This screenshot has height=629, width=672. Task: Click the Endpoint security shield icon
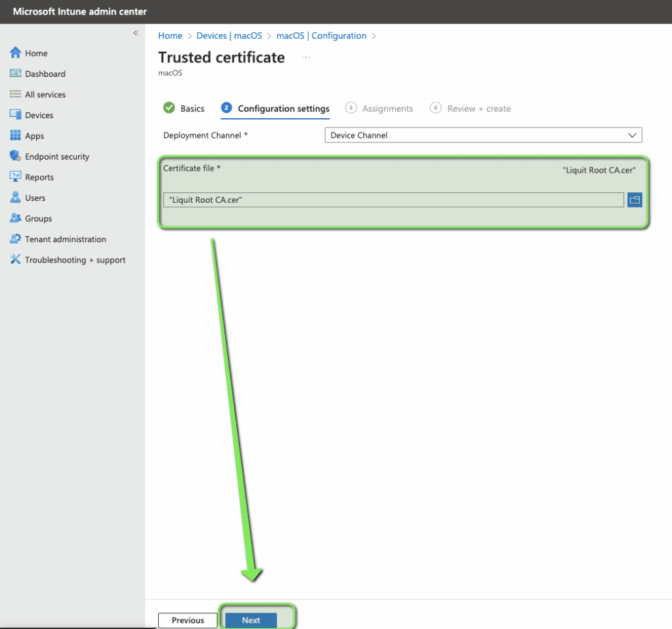click(x=16, y=156)
